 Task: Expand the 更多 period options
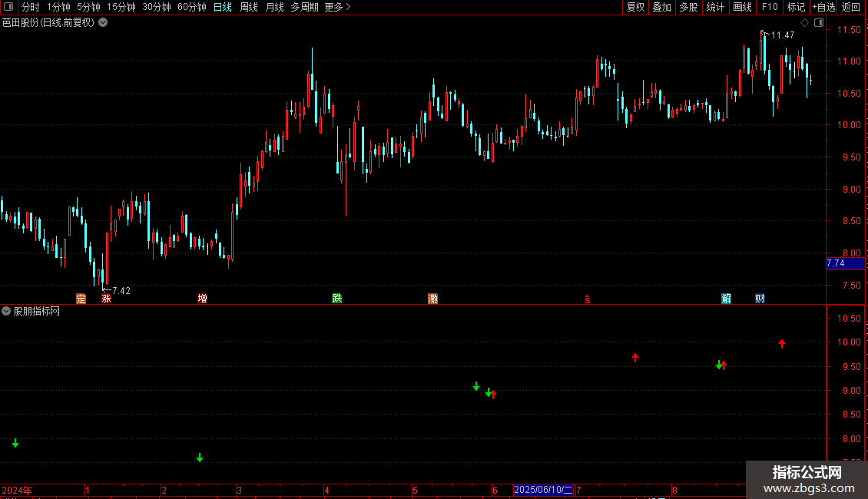tap(337, 7)
